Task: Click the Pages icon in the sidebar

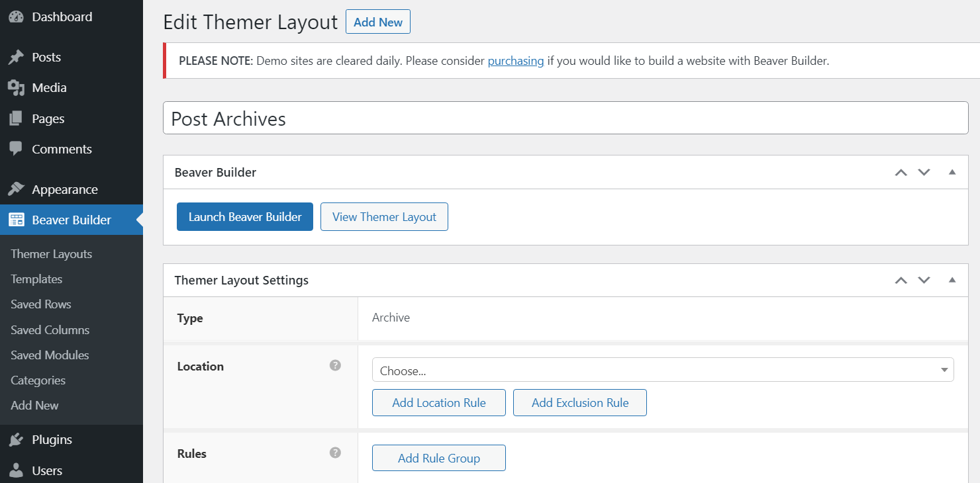Action: click(16, 118)
